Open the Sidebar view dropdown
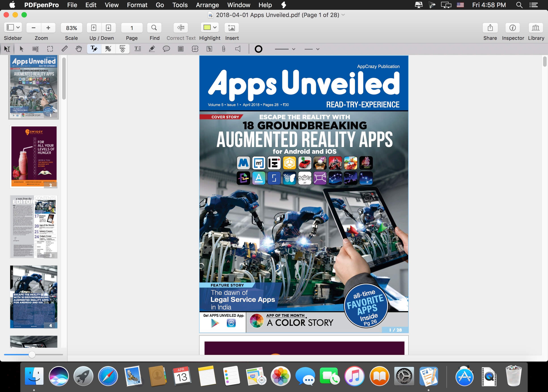The image size is (548, 392). point(13,28)
